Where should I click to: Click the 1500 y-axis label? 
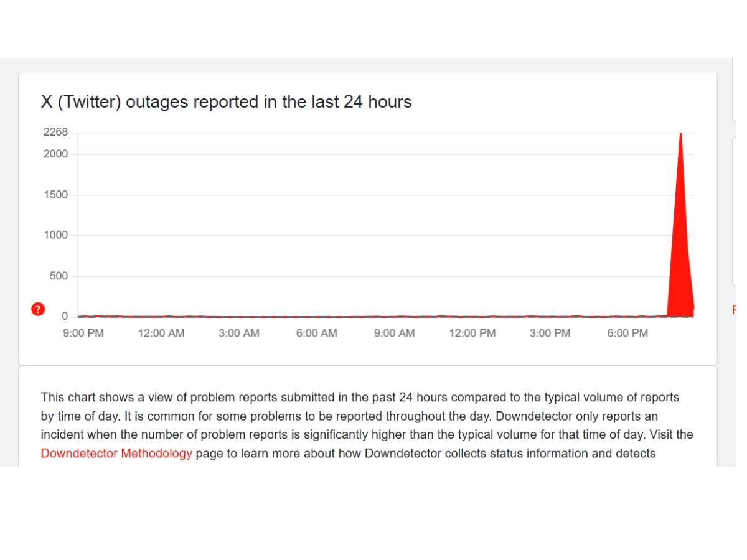pyautogui.click(x=55, y=195)
